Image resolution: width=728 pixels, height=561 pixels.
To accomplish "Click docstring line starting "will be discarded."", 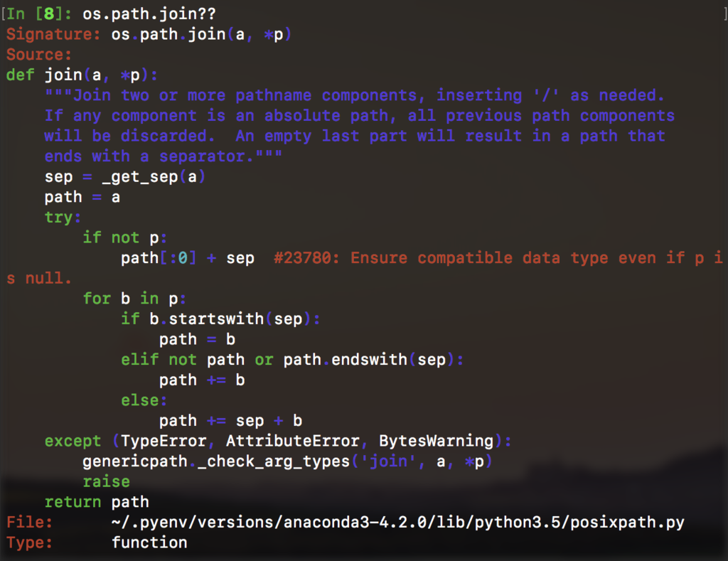I will tap(355, 136).
